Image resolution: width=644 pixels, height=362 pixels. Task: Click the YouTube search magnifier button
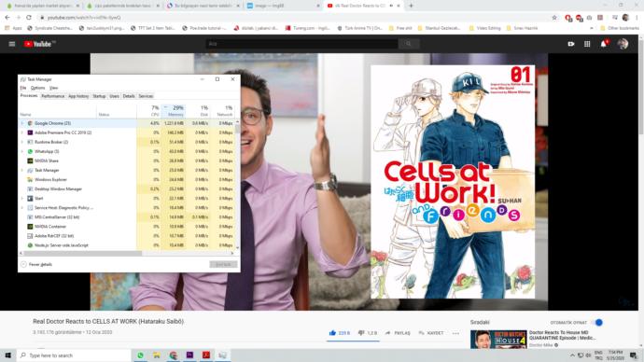[x=408, y=44]
